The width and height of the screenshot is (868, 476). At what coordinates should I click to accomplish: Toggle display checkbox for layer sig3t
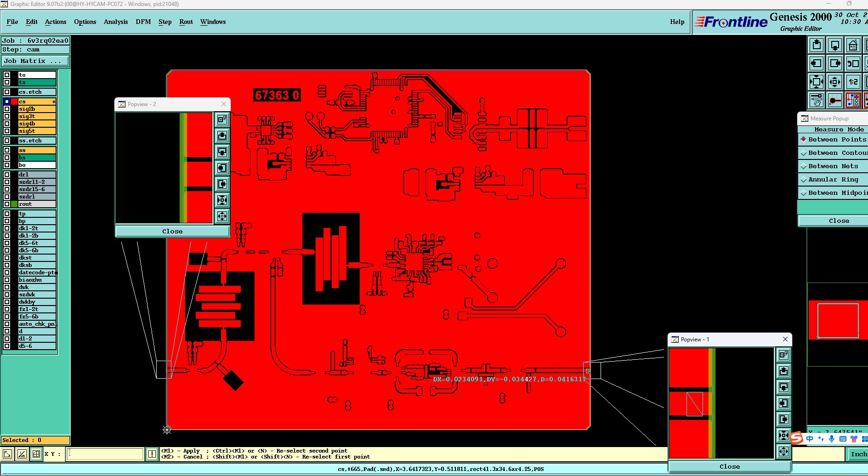tap(7, 116)
